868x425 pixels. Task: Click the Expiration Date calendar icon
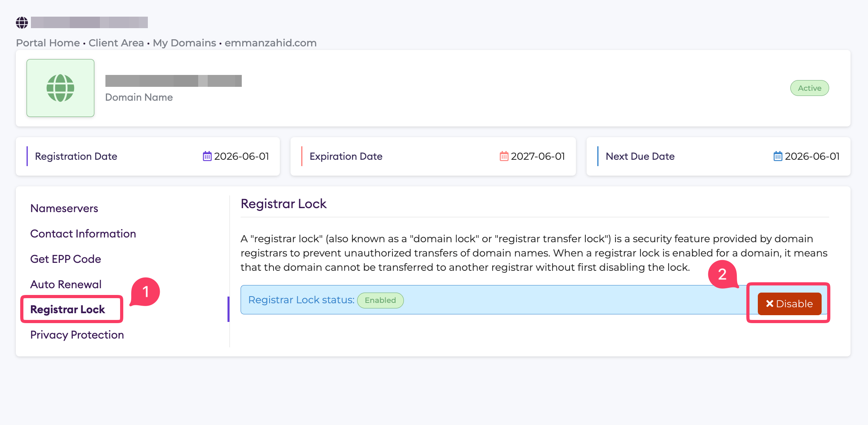[x=504, y=156]
